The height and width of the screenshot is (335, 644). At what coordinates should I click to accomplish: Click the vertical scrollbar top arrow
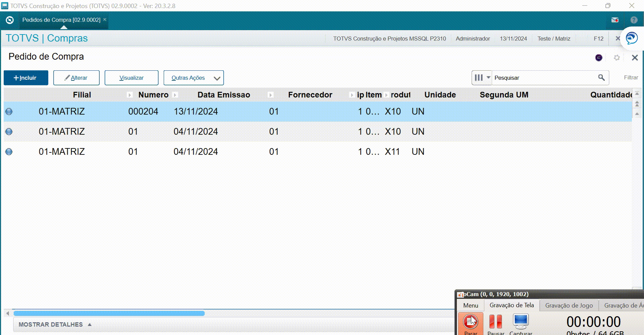tap(637, 93)
